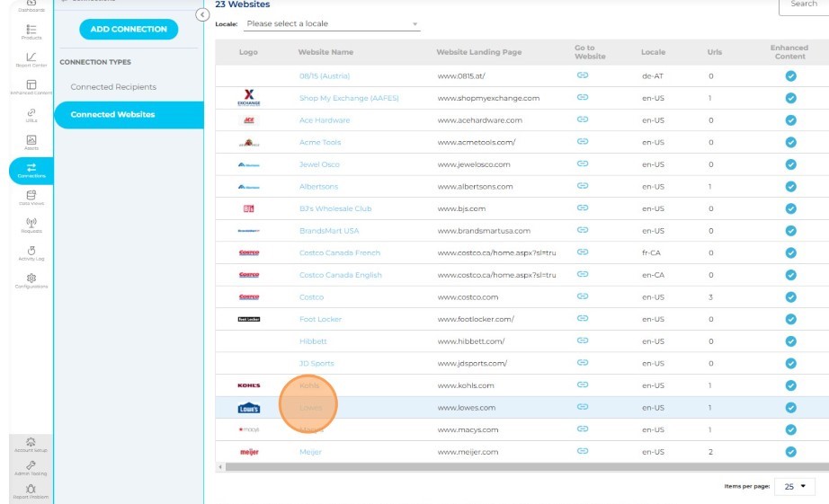Image resolution: width=829 pixels, height=504 pixels.
Task: Click the www.jewelosco.com landing page cell
Action: click(x=474, y=164)
